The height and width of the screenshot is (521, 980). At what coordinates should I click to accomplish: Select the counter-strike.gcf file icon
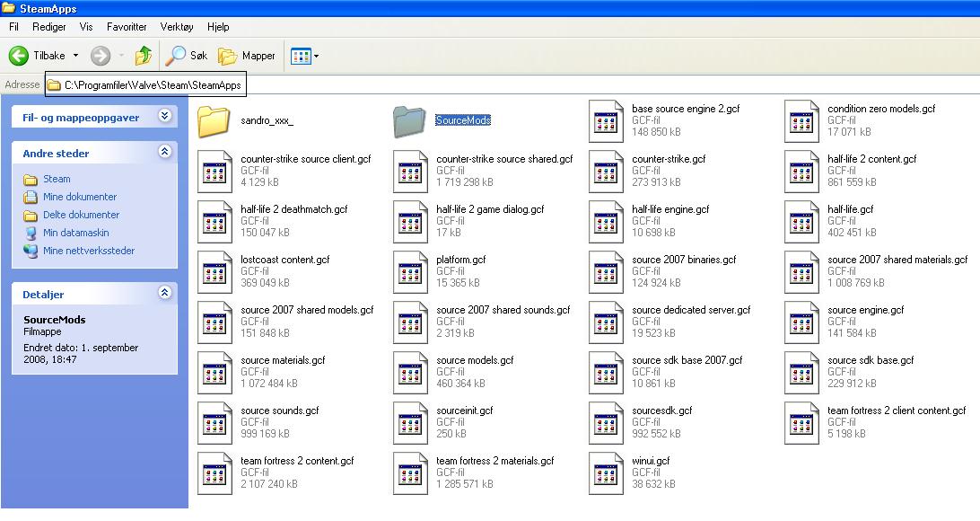(x=606, y=172)
